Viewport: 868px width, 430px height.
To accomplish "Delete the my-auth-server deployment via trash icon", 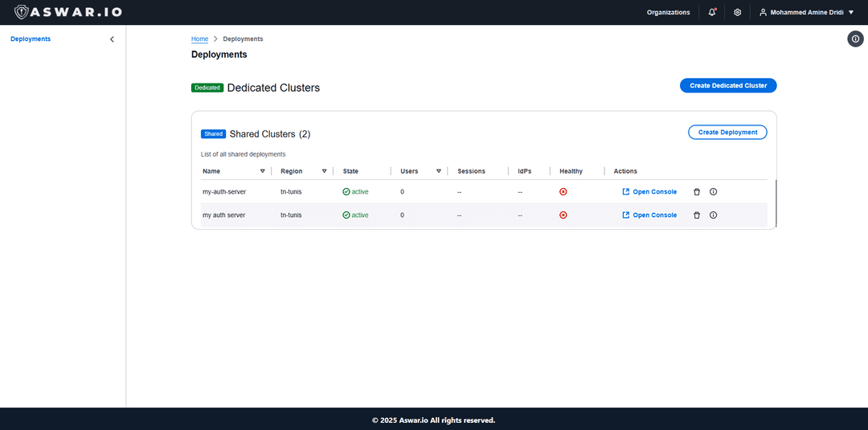I will click(697, 191).
